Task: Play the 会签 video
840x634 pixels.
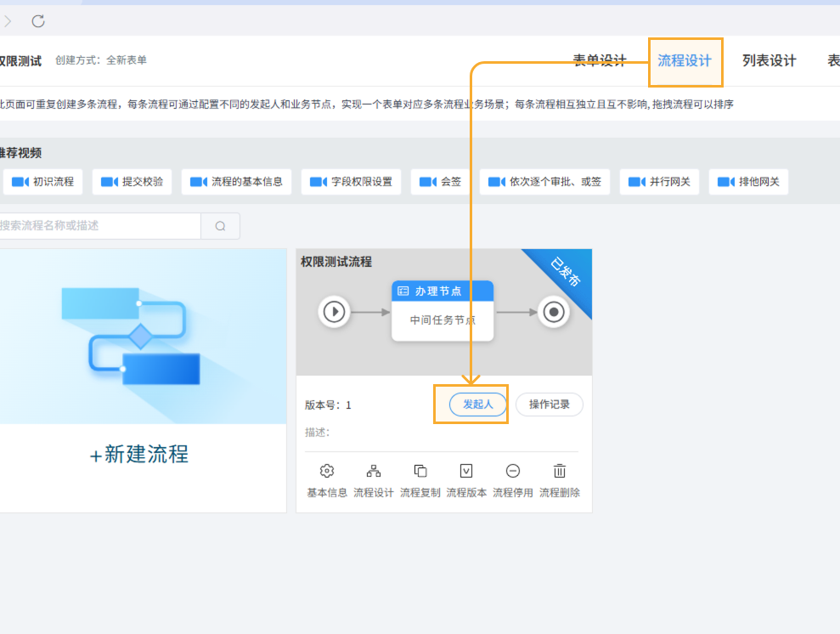Action: pos(440,182)
